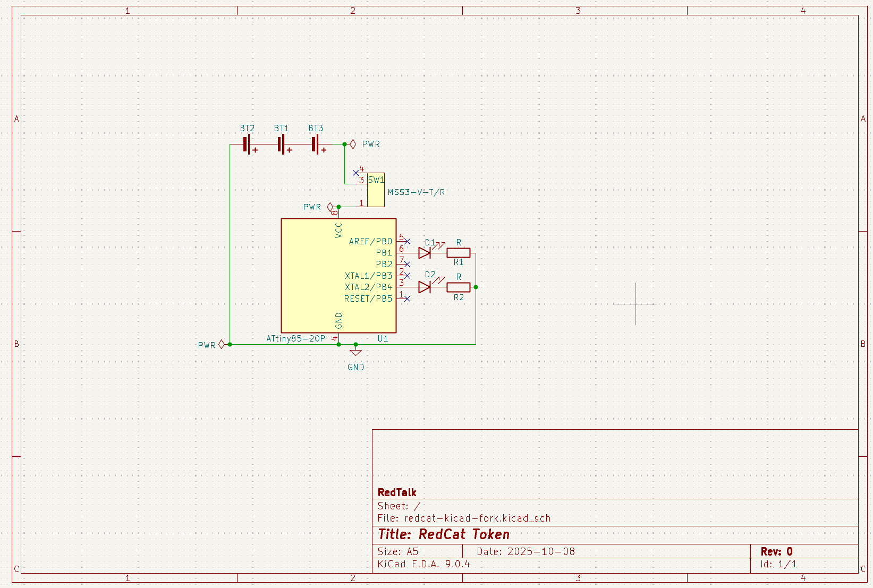Screen dimensions: 873x588
Task: Select the battery symbol BT2
Action: (247, 144)
